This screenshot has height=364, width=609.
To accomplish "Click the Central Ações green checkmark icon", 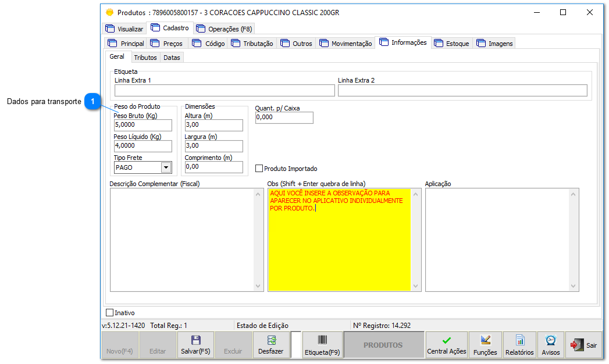I will tap(446, 340).
